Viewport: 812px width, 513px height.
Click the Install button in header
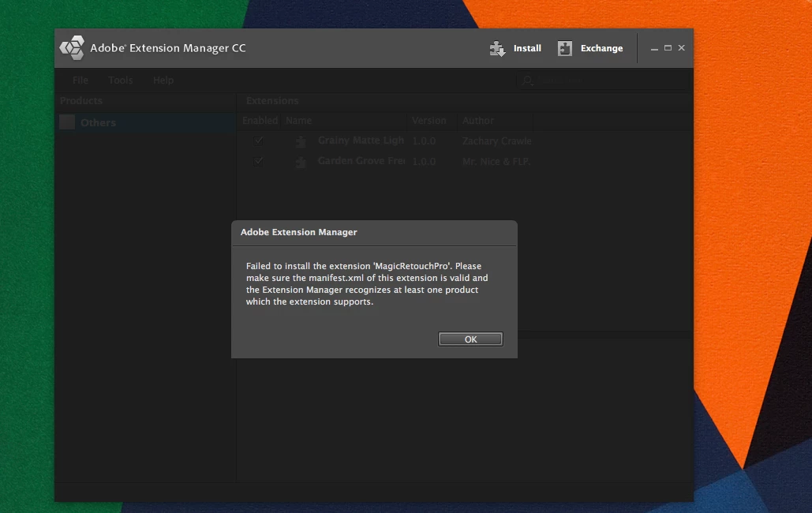(x=515, y=48)
